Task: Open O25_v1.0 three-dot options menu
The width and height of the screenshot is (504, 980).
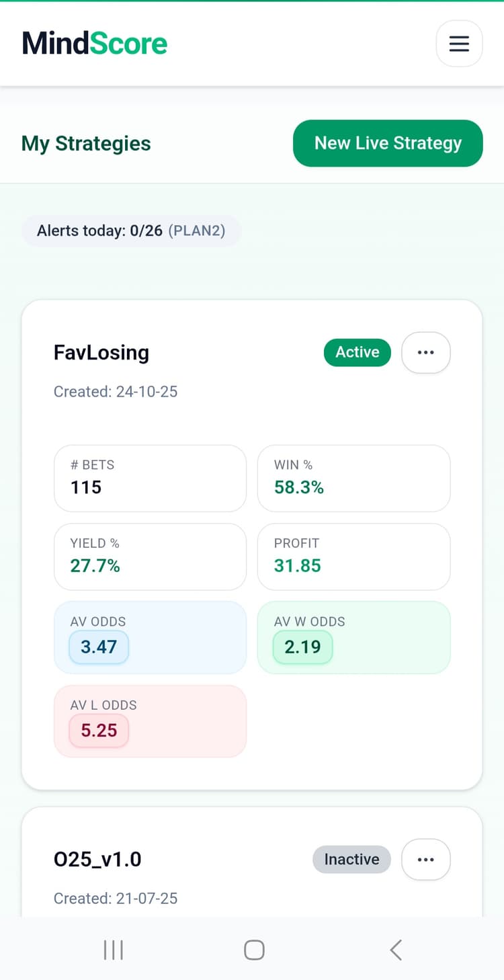Action: click(x=425, y=859)
